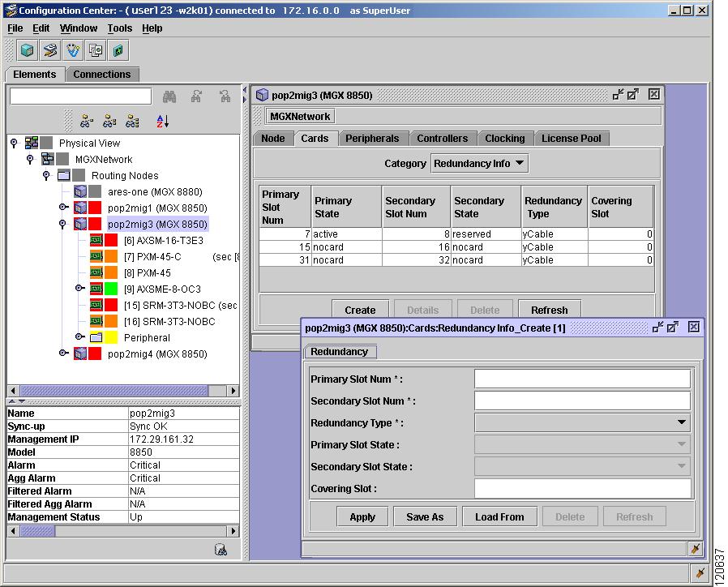Click maximize icon of pop2mig3 window
The image size is (728, 587).
633,95
